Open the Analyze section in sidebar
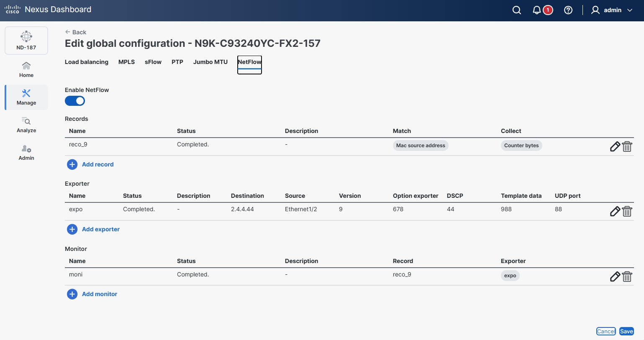644x340 pixels. point(26,124)
